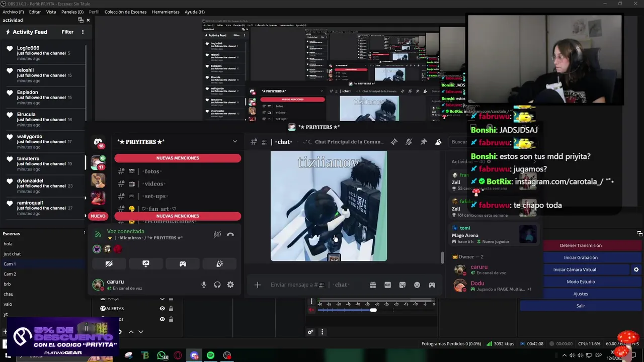This screenshot has width=644, height=362.
Task: Open the soundboard in voice panel
Action: 220,263
